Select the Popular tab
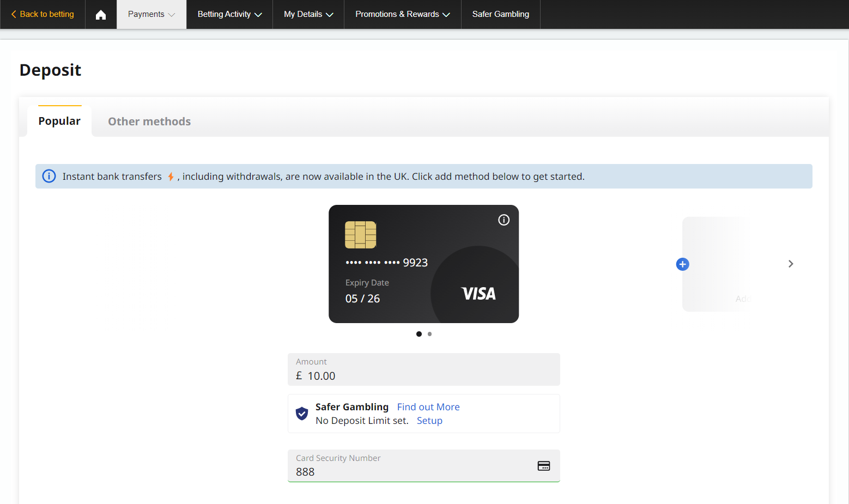 tap(59, 121)
